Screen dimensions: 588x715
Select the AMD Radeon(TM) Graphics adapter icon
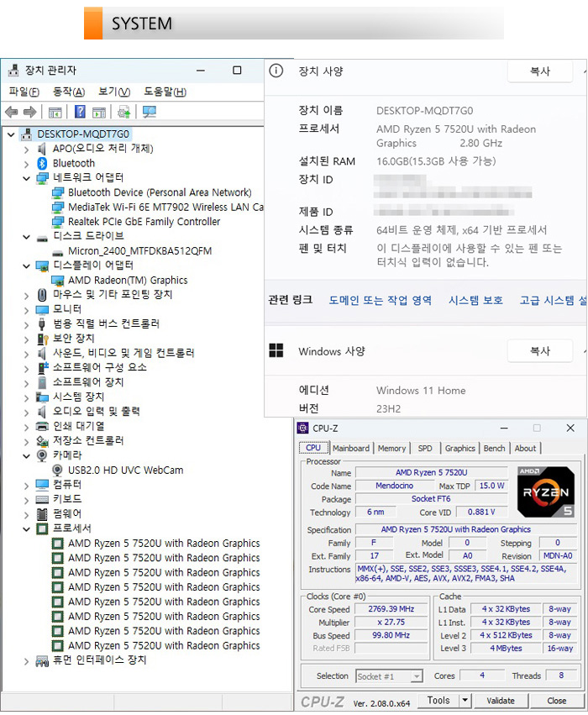coord(57,281)
